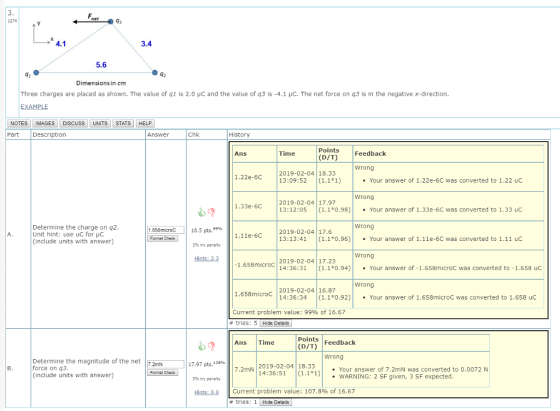Click the HELP button

tap(145, 123)
